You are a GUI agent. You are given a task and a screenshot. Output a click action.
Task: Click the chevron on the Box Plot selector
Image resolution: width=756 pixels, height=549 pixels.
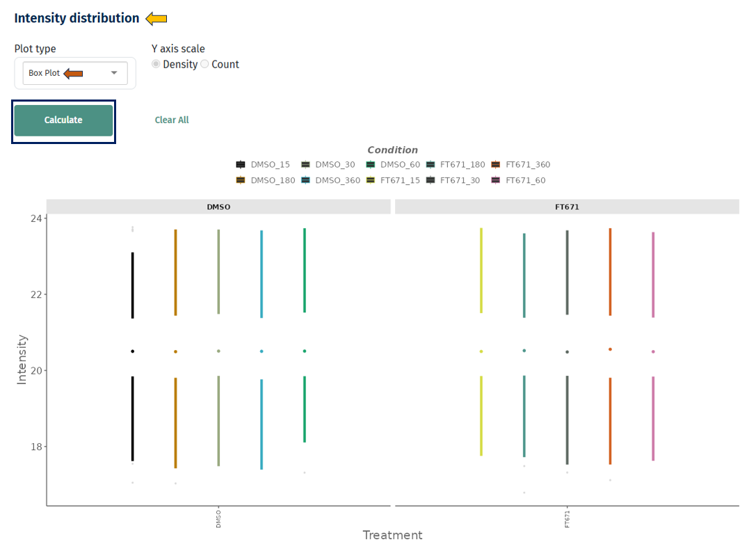113,72
